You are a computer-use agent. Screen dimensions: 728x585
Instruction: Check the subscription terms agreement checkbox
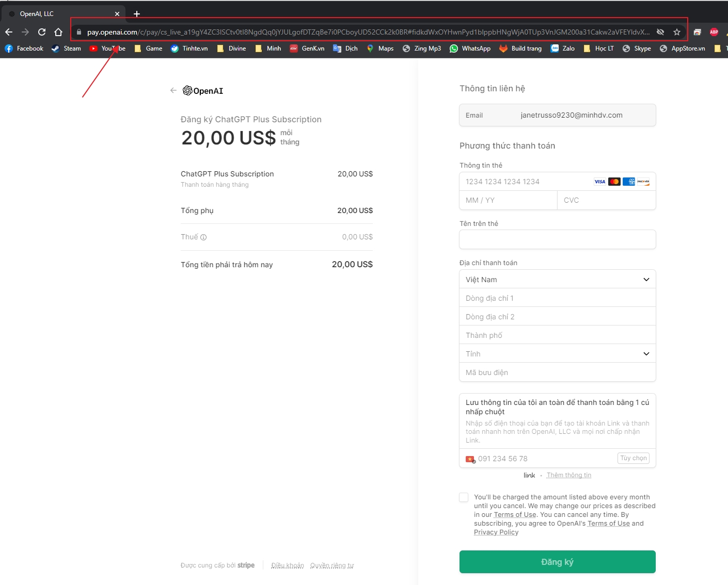(x=464, y=497)
